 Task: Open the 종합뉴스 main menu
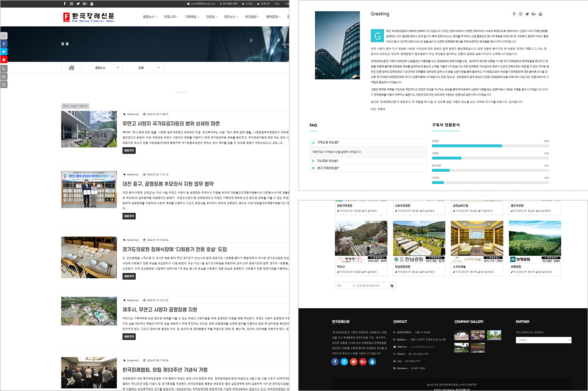coord(150,17)
